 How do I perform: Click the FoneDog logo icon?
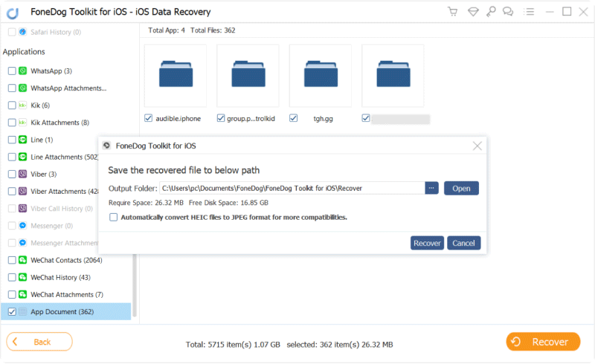coord(13,13)
